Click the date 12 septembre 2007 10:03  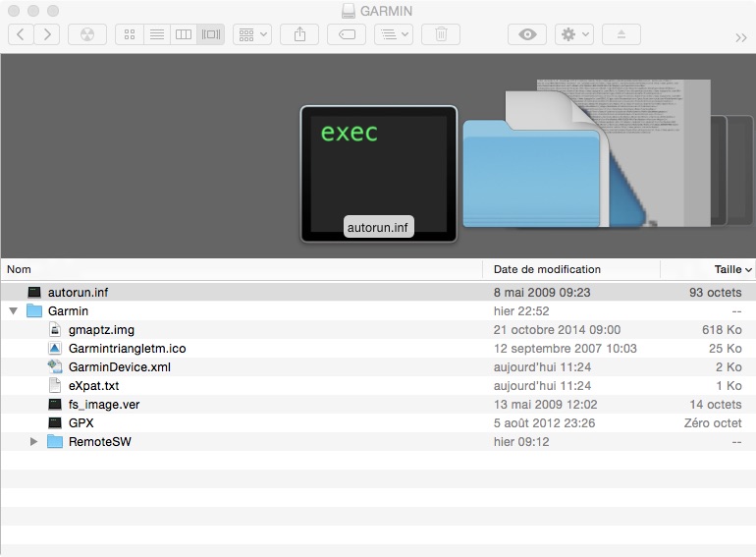566,348
